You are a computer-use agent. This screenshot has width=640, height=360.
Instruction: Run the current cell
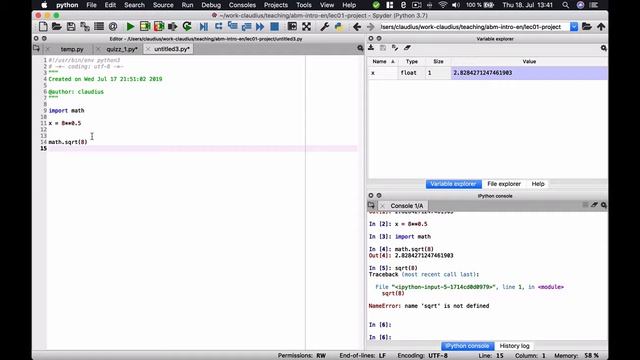click(x=145, y=27)
